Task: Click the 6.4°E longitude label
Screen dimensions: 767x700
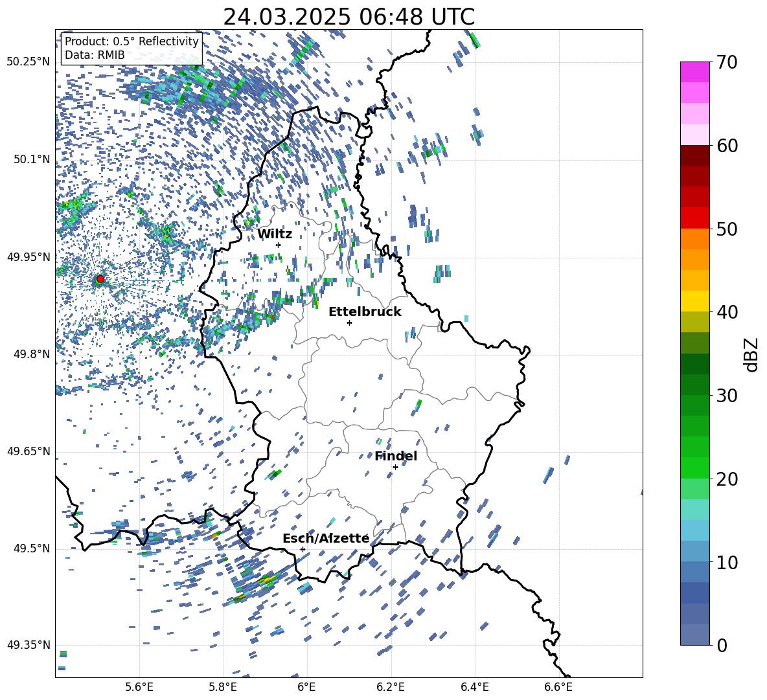Action: pos(475,687)
